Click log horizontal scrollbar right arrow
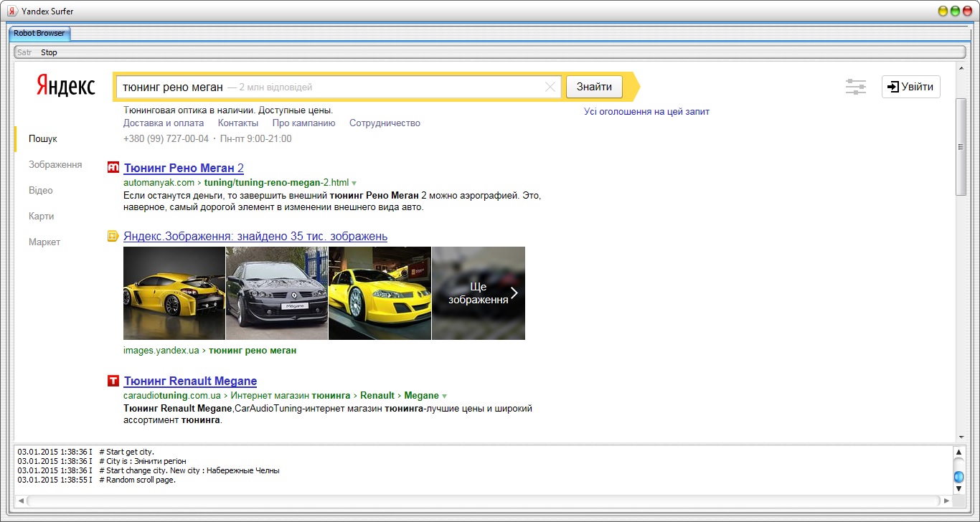The width and height of the screenshot is (980, 522). point(946,500)
